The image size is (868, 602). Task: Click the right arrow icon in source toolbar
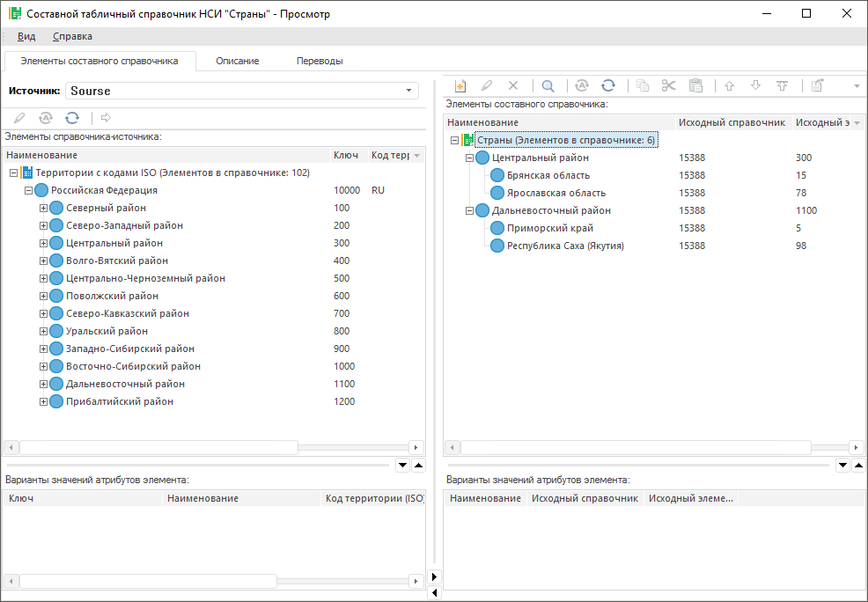tap(106, 118)
